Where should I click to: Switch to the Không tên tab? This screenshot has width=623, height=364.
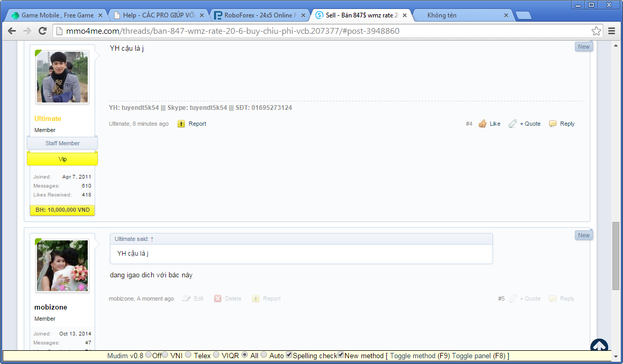click(x=457, y=15)
